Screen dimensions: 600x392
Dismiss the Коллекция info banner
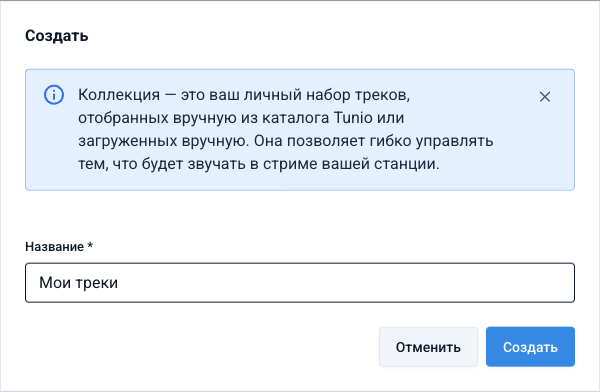(545, 96)
